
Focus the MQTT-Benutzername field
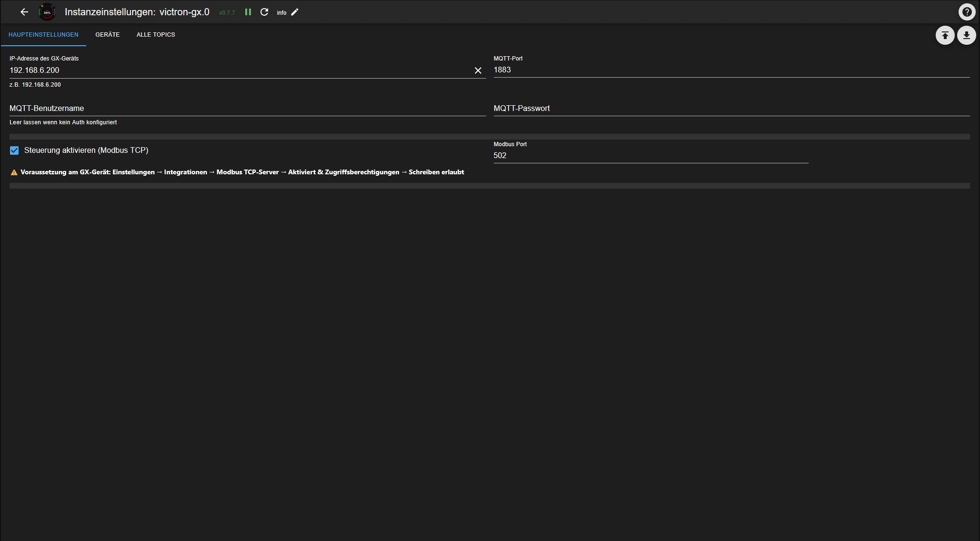[x=248, y=109]
